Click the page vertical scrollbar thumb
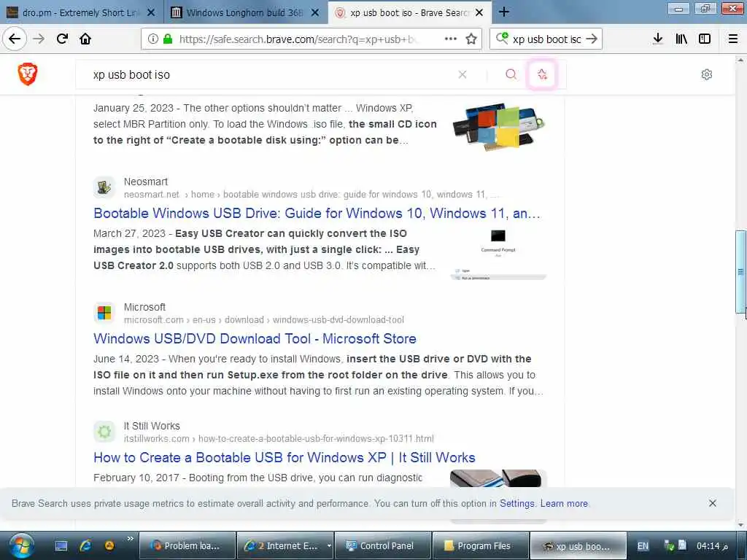Image resolution: width=747 pixels, height=560 pixels. click(x=740, y=272)
